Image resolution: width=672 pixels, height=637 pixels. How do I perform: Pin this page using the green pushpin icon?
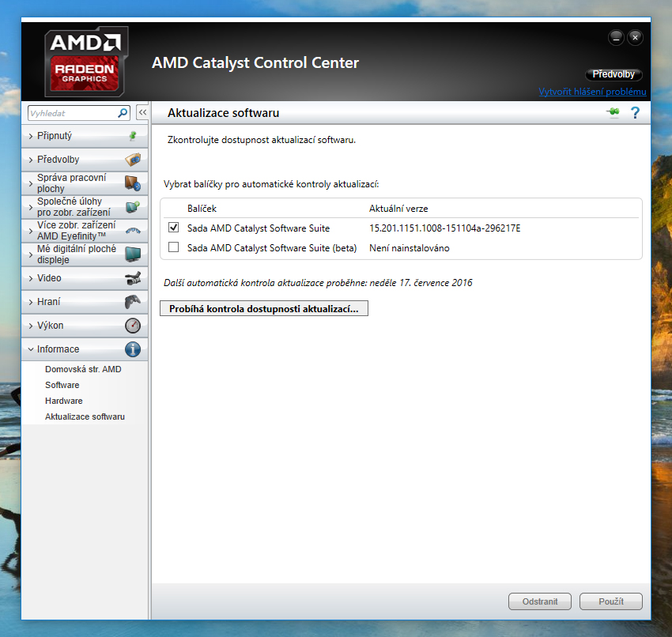(x=613, y=112)
